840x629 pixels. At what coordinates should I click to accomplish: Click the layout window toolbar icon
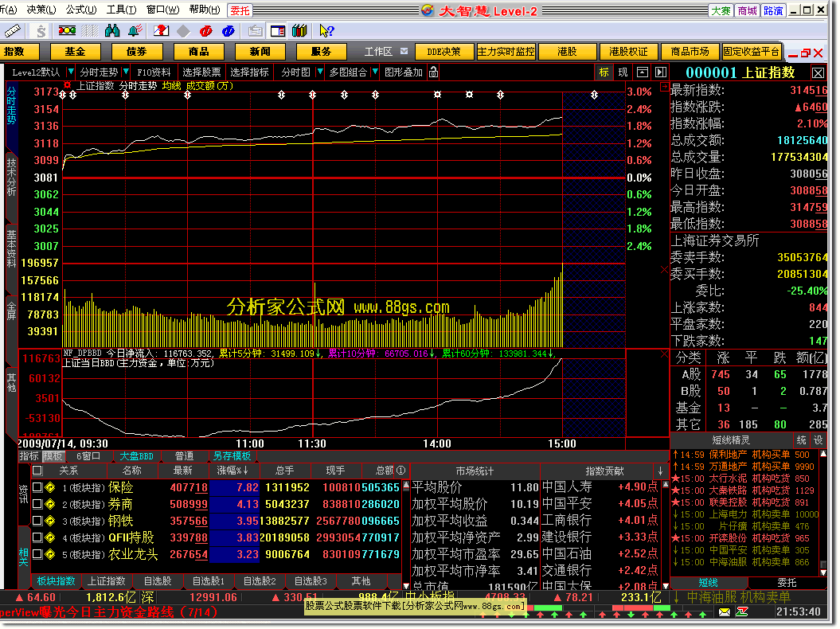tap(278, 31)
